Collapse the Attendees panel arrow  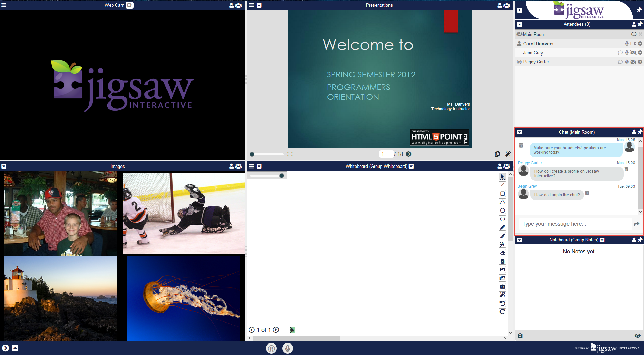(x=520, y=24)
